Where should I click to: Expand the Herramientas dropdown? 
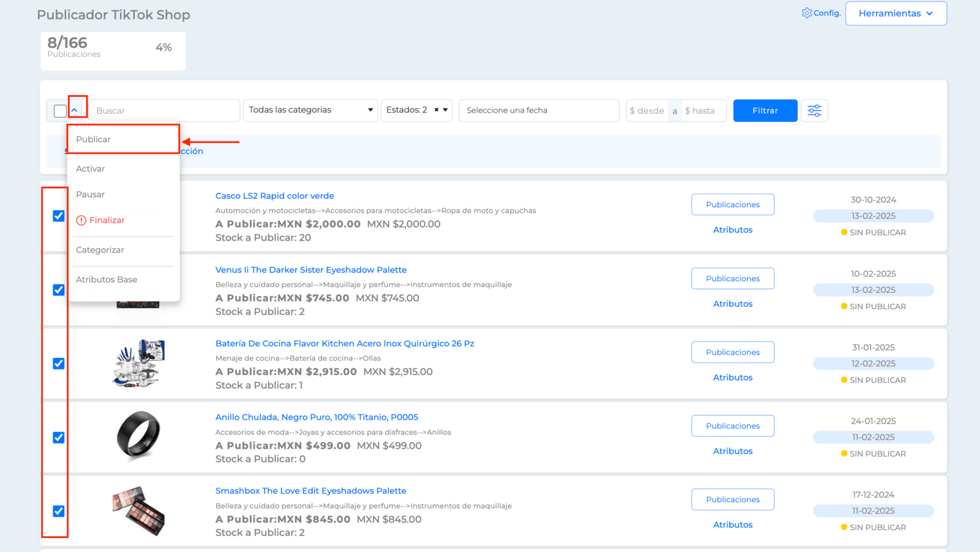[x=896, y=13]
